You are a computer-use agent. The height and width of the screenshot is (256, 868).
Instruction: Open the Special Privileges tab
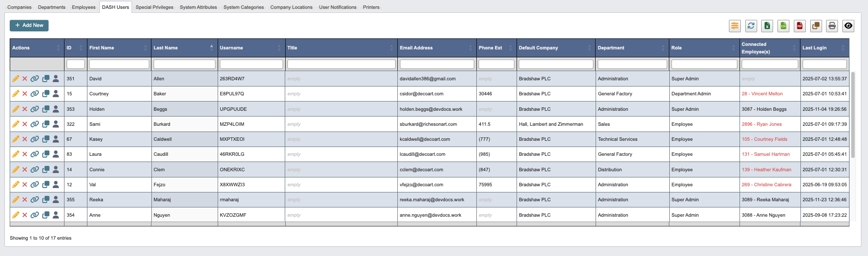(x=155, y=7)
